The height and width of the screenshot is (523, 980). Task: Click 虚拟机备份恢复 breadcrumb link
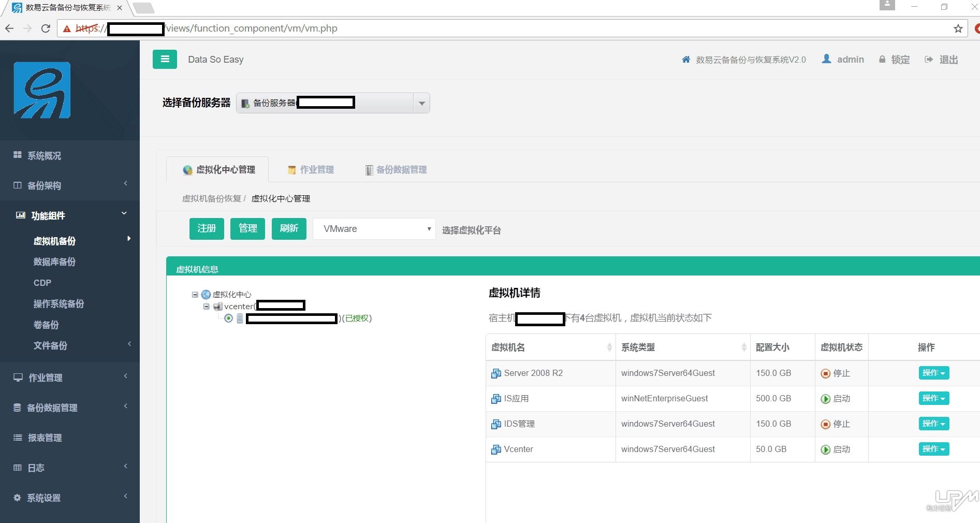coord(212,198)
